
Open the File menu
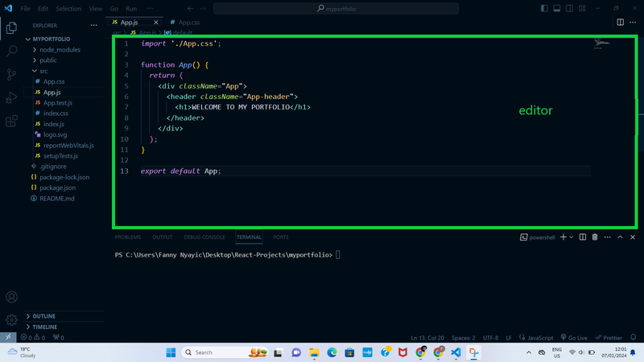pos(25,8)
